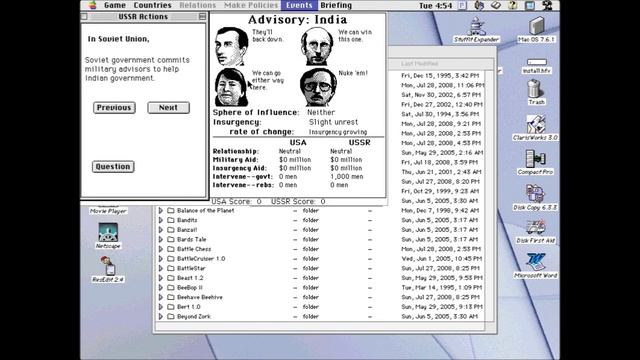Image resolution: width=640 pixels, height=360 pixels.
Task: Click the "Nuke 'em!" advisor portrait
Action: click(318, 87)
